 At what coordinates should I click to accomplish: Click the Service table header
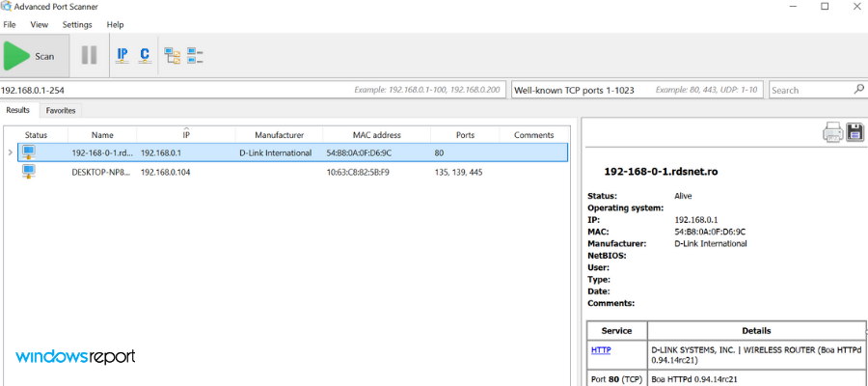coord(616,331)
